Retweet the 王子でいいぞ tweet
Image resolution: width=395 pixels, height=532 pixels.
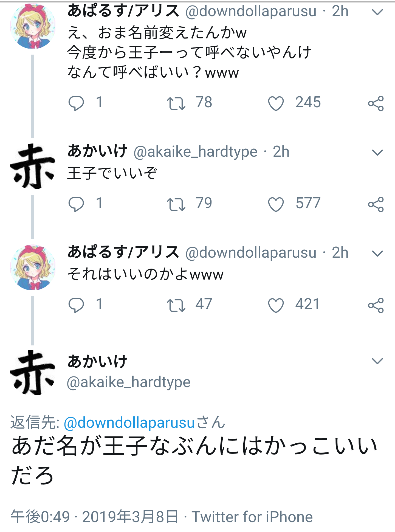click(x=176, y=204)
